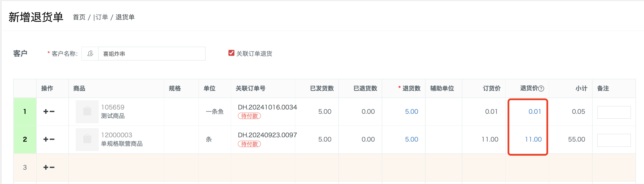Click the help question mark next to 退货价
This screenshot has height=184, width=644.
(x=541, y=89)
